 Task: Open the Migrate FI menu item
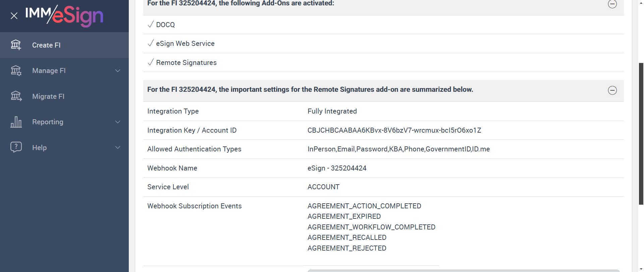point(48,96)
